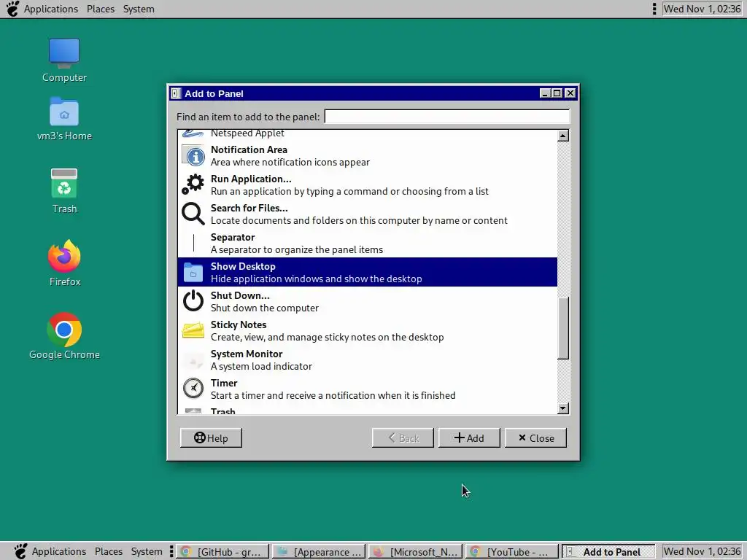This screenshot has width=747, height=560.
Task: Select the Notification Area info icon
Action: [x=193, y=156]
